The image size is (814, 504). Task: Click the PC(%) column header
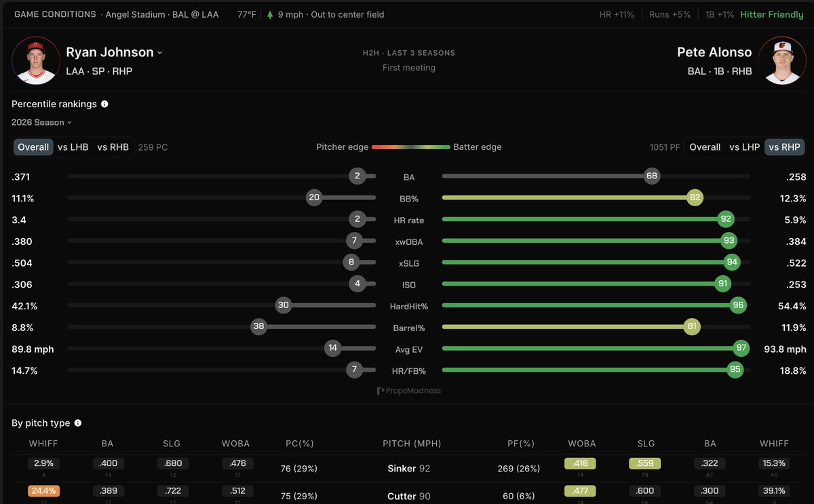[x=300, y=444]
